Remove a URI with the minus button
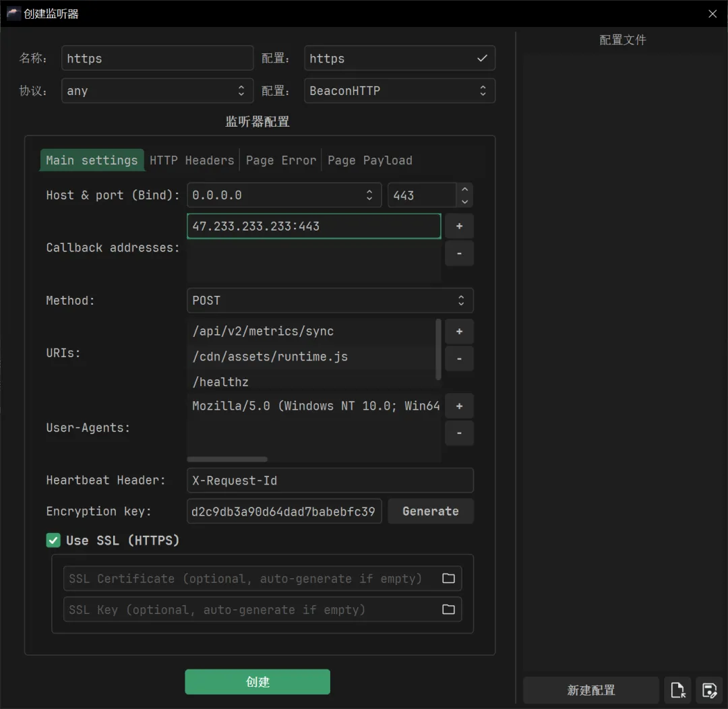728x709 pixels. [459, 359]
